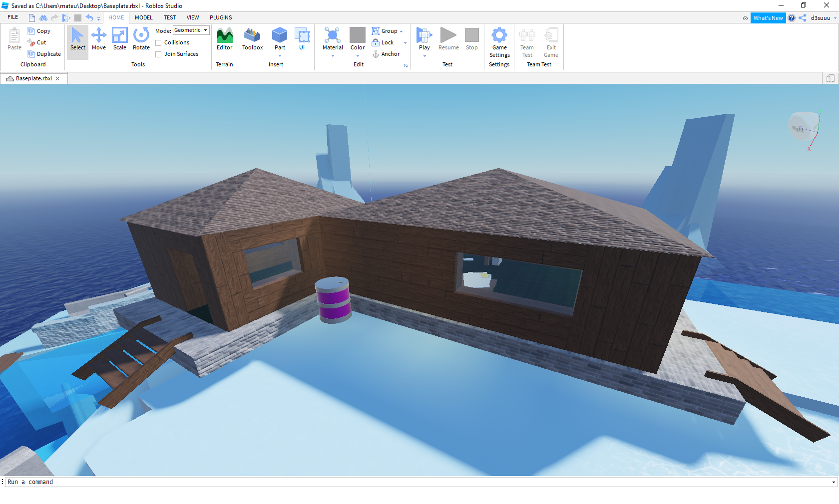Switch to the MODEL ribbon tab

[x=144, y=17]
